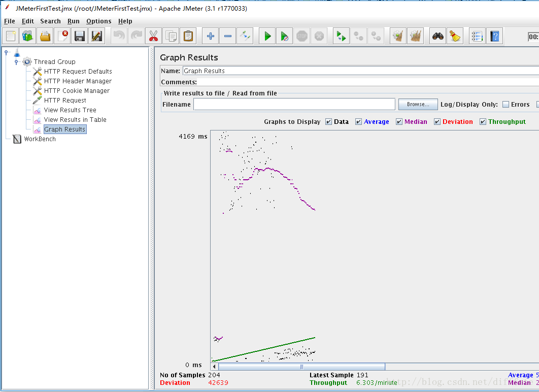The width and height of the screenshot is (539, 392).
Task: Click into the Name text field
Action: (360, 71)
